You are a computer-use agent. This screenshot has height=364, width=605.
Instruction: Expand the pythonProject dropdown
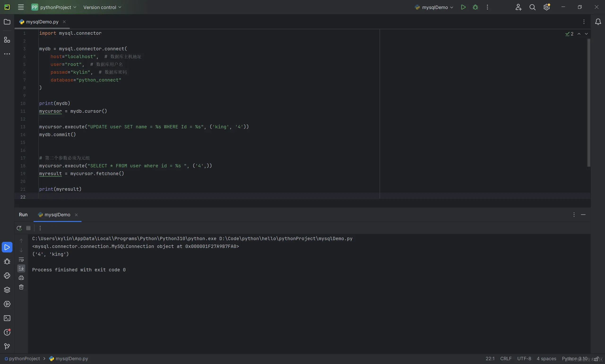(x=54, y=7)
